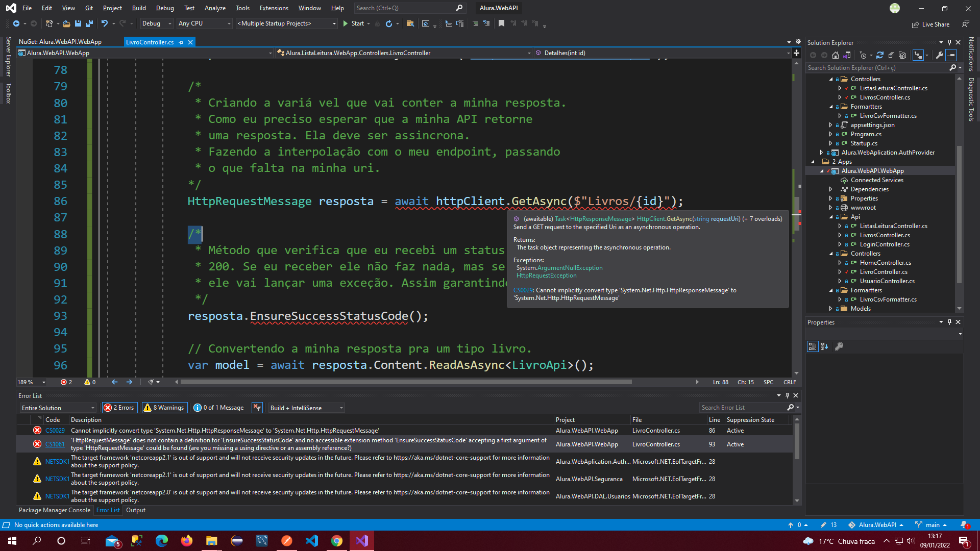Select the Build menu item
The width and height of the screenshot is (980, 551).
pos(137,8)
